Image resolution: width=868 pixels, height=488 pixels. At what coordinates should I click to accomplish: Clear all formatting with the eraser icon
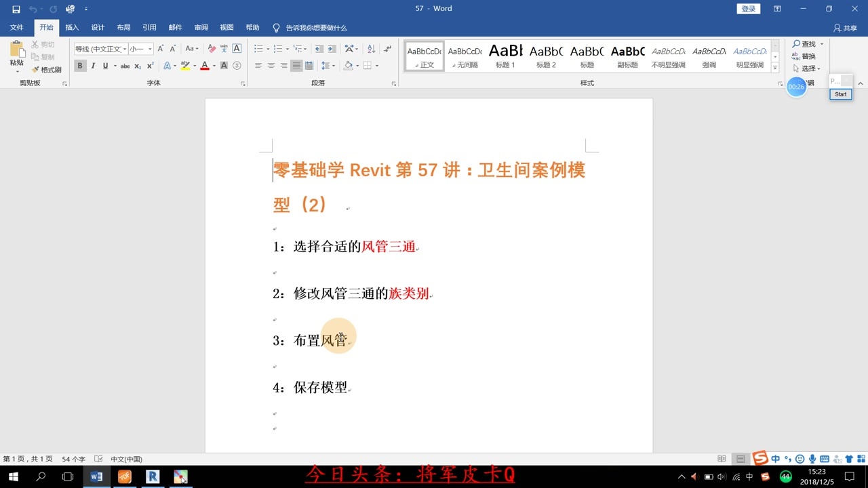(212, 49)
